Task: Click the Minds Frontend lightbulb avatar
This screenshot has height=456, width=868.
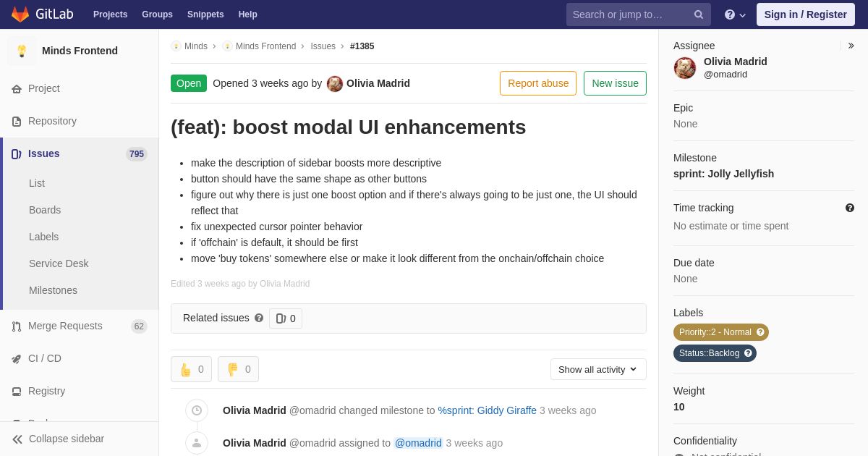Action: click(22, 51)
